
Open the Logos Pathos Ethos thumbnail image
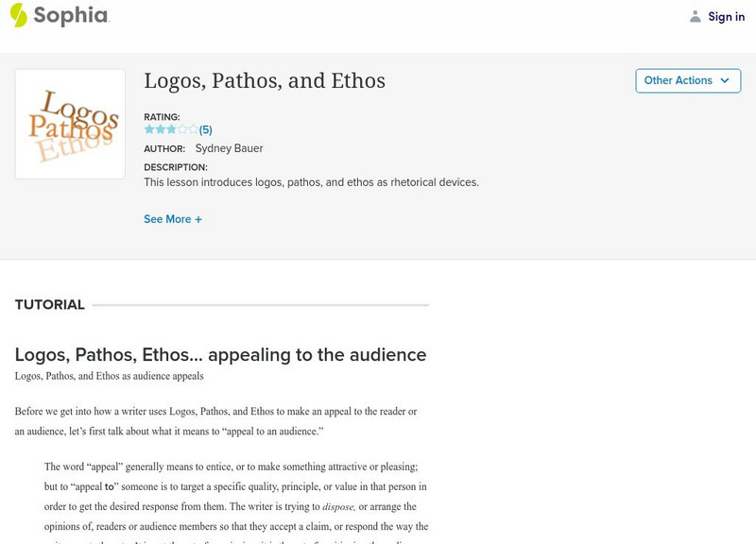70,124
